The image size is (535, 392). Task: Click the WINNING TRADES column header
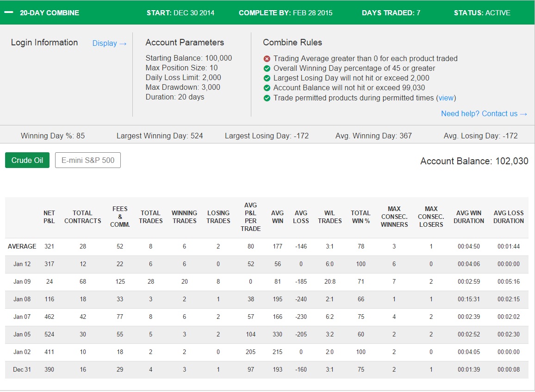pos(184,217)
